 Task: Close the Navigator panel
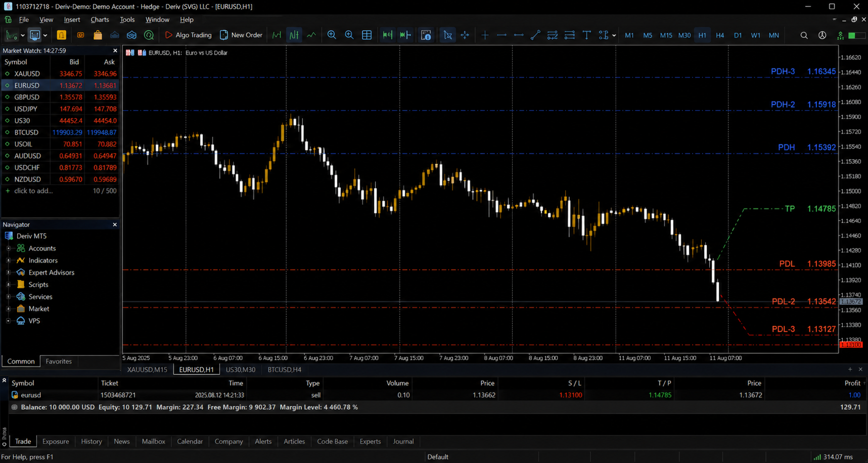115,224
